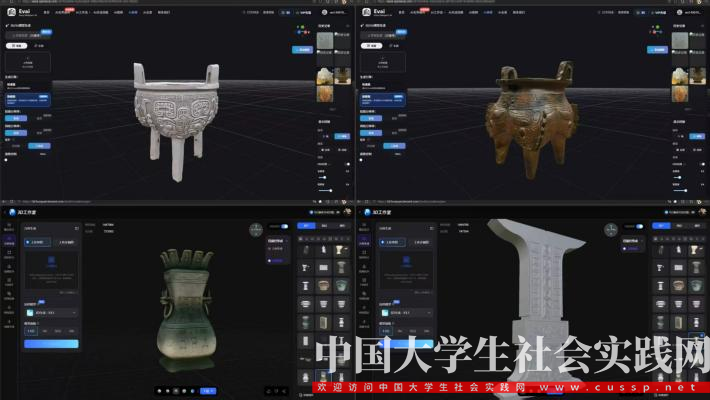The height and width of the screenshot is (400, 710).
Task: Select highlighted sidebar item in bronze vase window
Action: tap(9, 241)
